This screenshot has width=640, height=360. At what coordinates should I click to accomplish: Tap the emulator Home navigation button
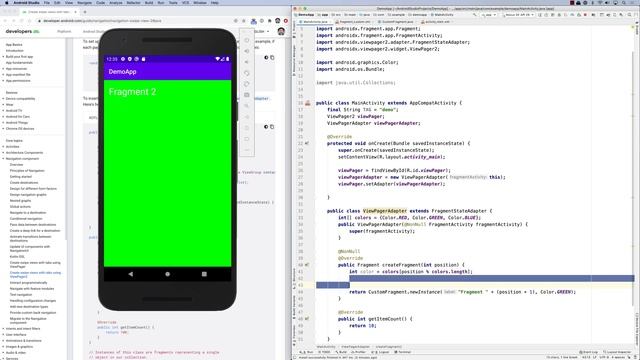tap(167, 274)
